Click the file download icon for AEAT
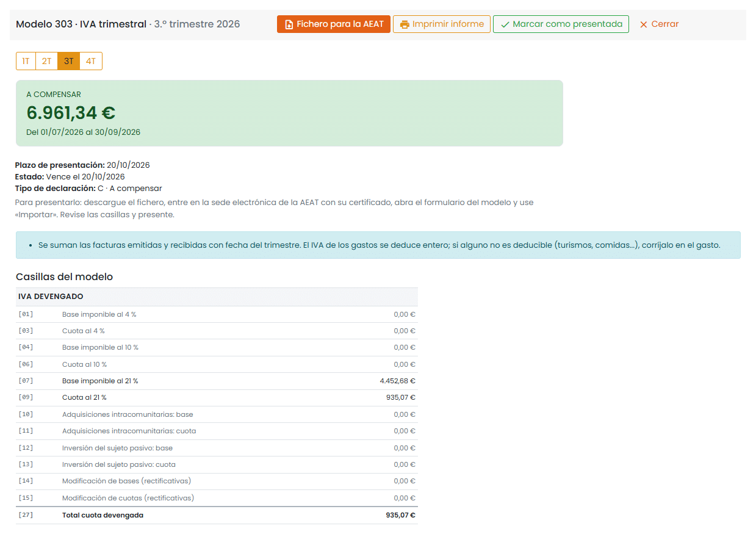 (289, 24)
